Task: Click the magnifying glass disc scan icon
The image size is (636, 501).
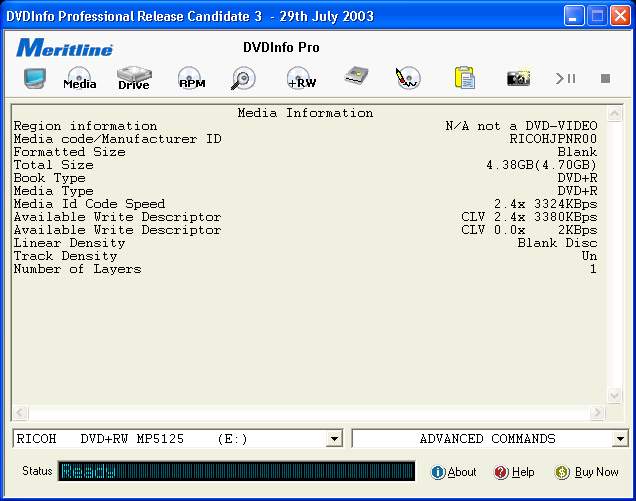Action: (x=243, y=78)
